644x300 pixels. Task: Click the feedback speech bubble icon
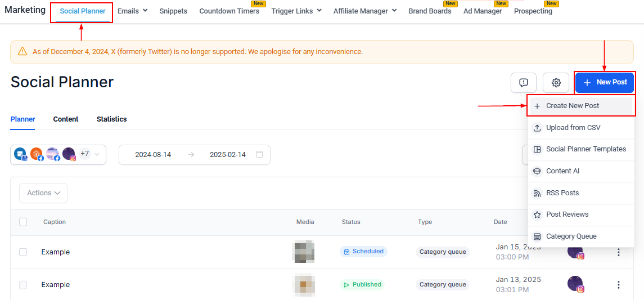pyautogui.click(x=523, y=83)
